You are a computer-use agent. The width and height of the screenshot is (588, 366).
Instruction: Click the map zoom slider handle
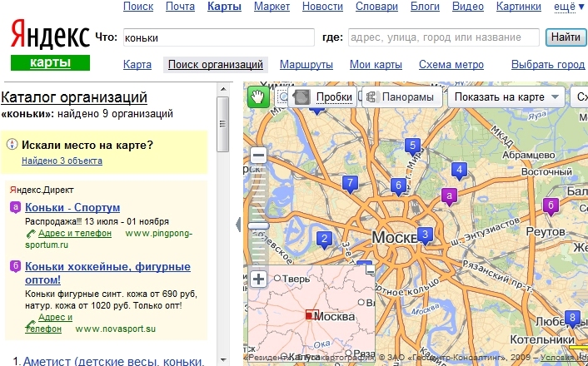pos(258,226)
